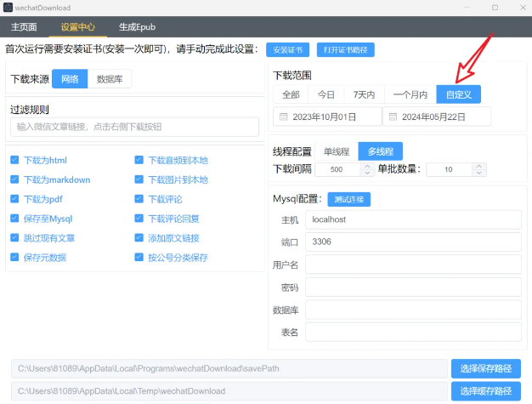
Task: Uncheck the 下载为pdf option
Action: point(14,199)
